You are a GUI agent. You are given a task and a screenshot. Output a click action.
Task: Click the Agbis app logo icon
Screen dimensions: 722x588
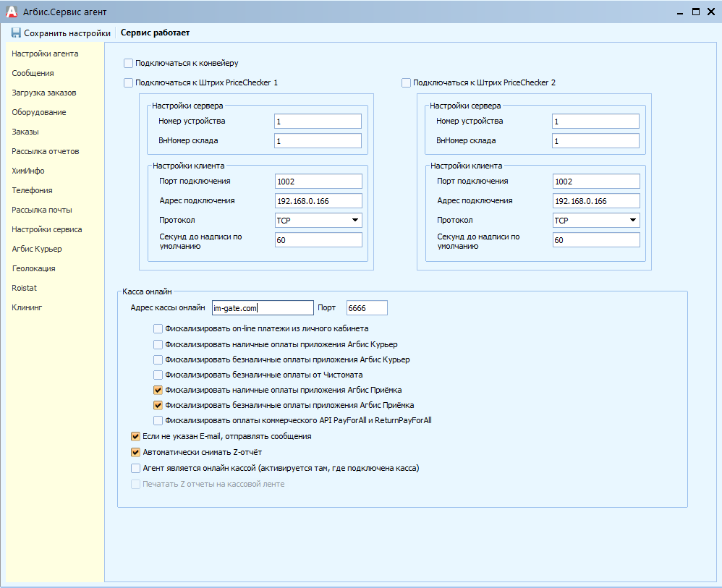pyautogui.click(x=12, y=12)
